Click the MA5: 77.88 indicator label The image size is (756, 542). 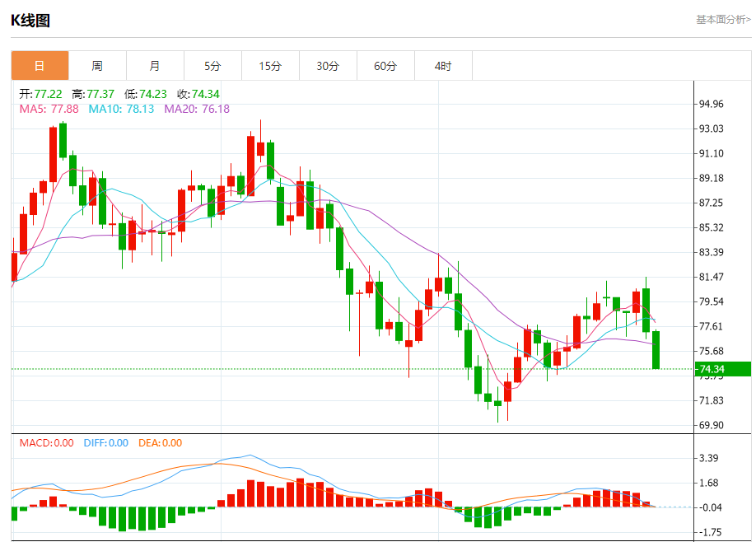click(49, 109)
